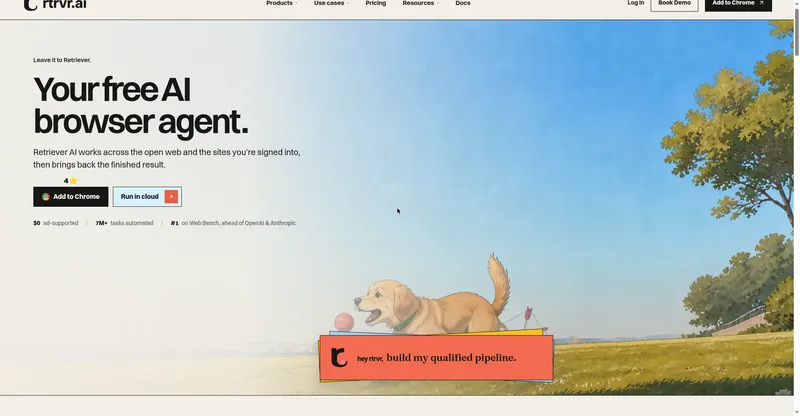Click hero Add to Chrome button
This screenshot has height=416, width=800.
pos(70,197)
